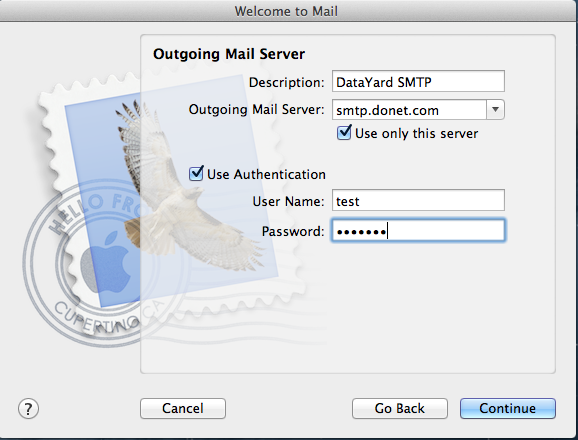This screenshot has height=440, width=578.
Task: Click the help question mark button
Action: click(x=28, y=409)
